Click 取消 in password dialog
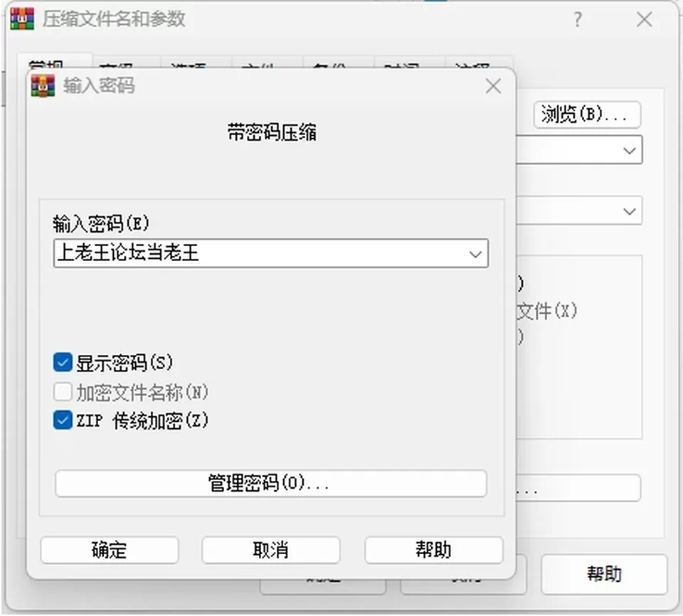This screenshot has width=683, height=616. click(270, 550)
